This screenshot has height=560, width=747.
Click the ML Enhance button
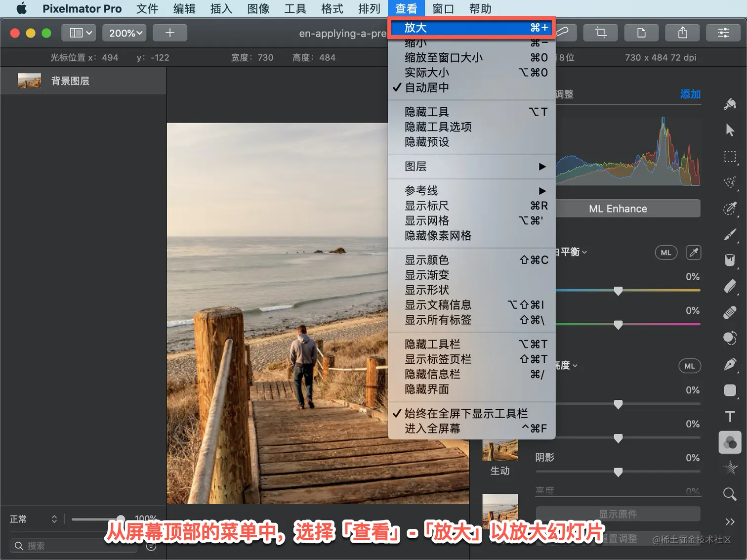click(x=618, y=209)
